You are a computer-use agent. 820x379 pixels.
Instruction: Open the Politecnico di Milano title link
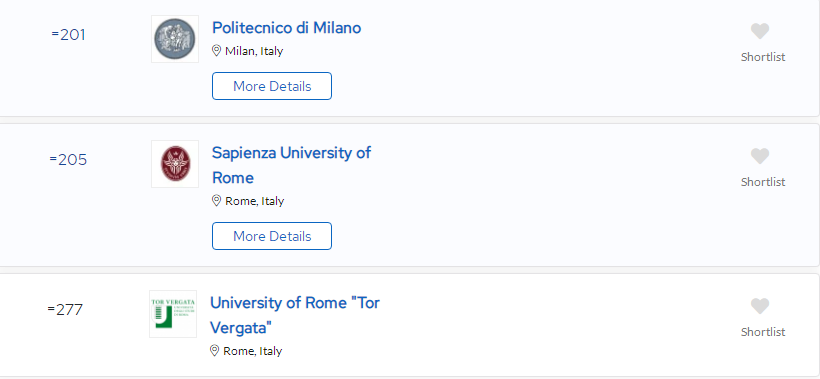(287, 28)
